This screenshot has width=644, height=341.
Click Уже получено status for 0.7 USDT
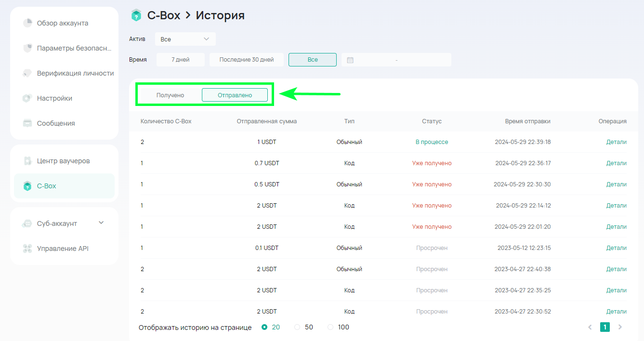(432, 163)
